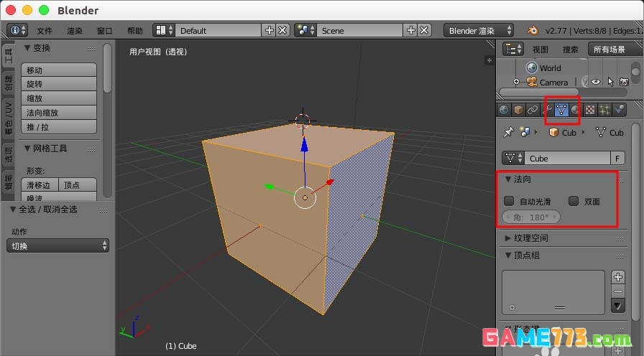The height and width of the screenshot is (356, 644).
Task: Collapse the 法向 panel
Action: pos(508,179)
